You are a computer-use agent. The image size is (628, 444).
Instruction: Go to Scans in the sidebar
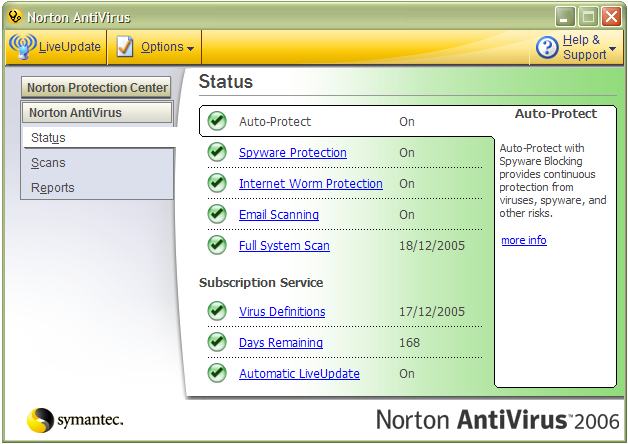point(48,163)
